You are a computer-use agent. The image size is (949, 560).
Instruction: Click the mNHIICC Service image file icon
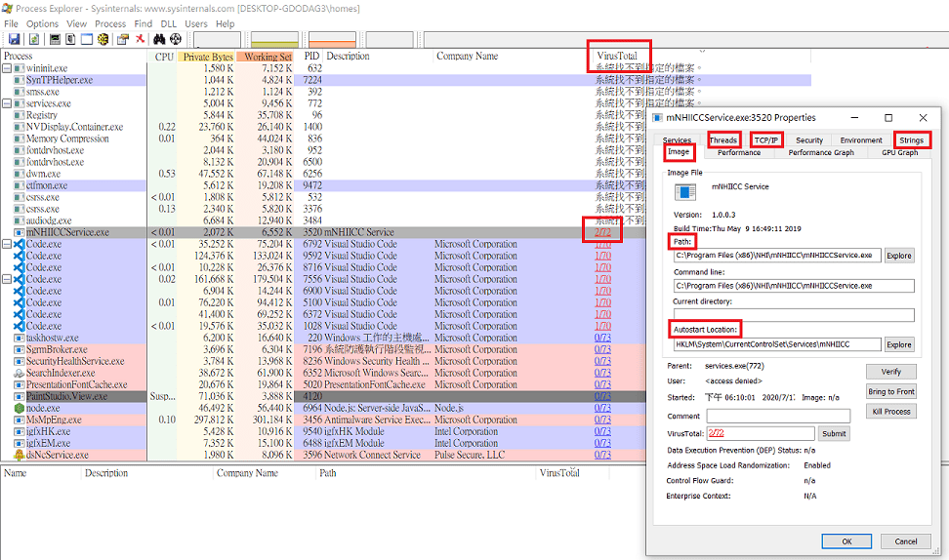click(685, 192)
